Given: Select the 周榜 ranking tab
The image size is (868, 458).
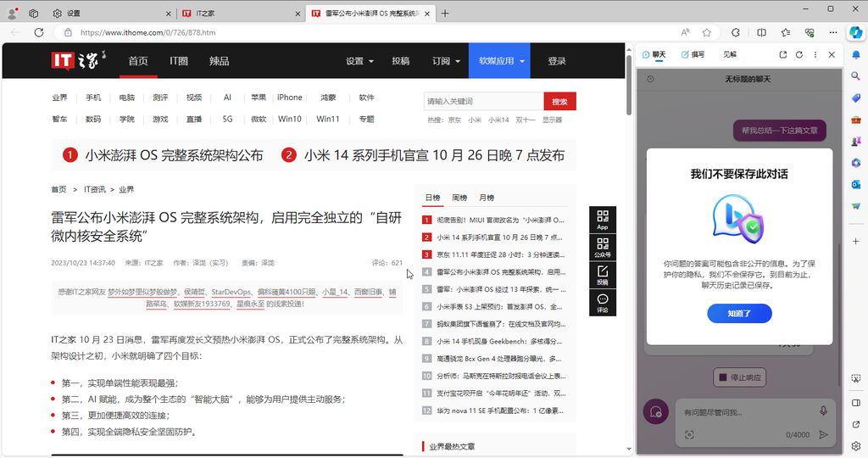Looking at the screenshot, I should click(x=459, y=198).
